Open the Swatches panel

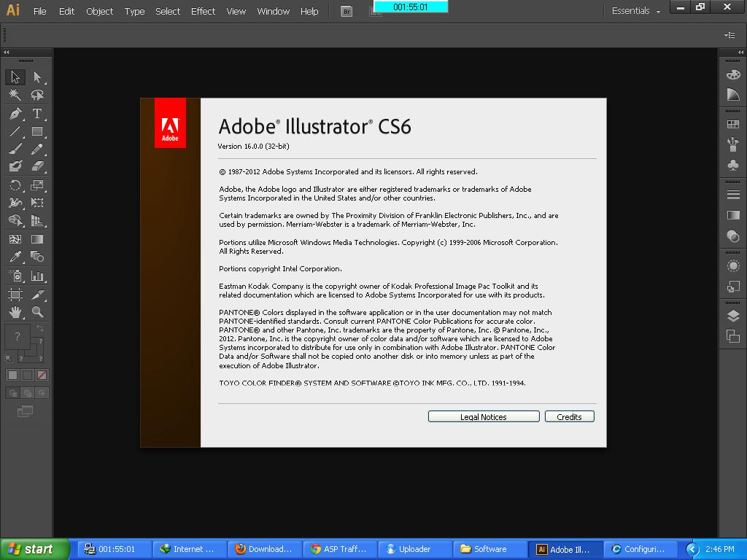tap(733, 124)
